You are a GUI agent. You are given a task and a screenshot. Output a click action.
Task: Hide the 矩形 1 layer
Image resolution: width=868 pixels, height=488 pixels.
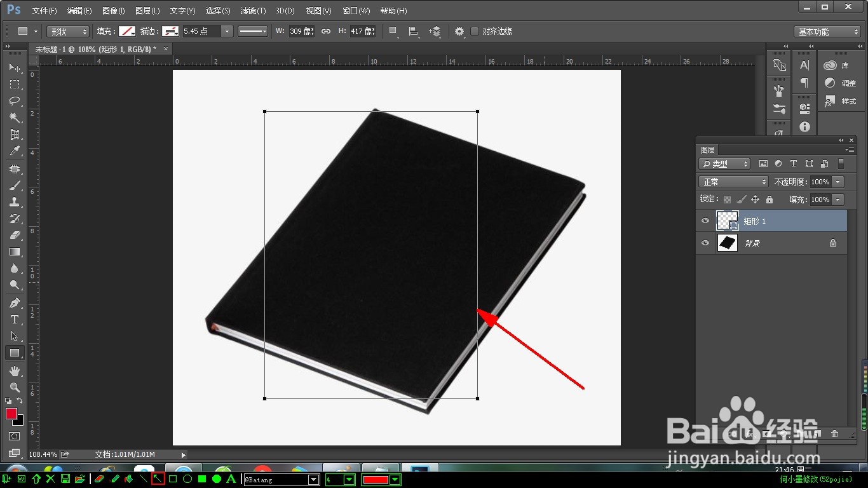(705, 221)
